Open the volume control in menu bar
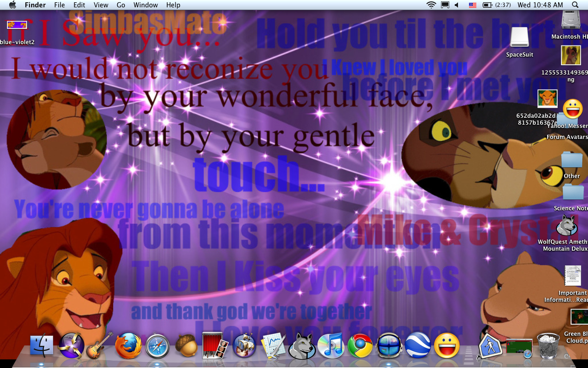The image size is (588, 368). [457, 5]
